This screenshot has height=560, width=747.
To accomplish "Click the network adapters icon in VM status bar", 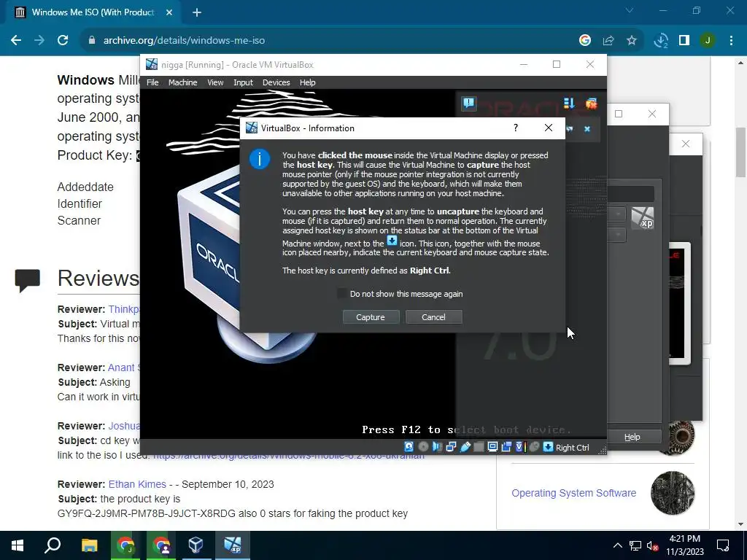I will (x=451, y=447).
